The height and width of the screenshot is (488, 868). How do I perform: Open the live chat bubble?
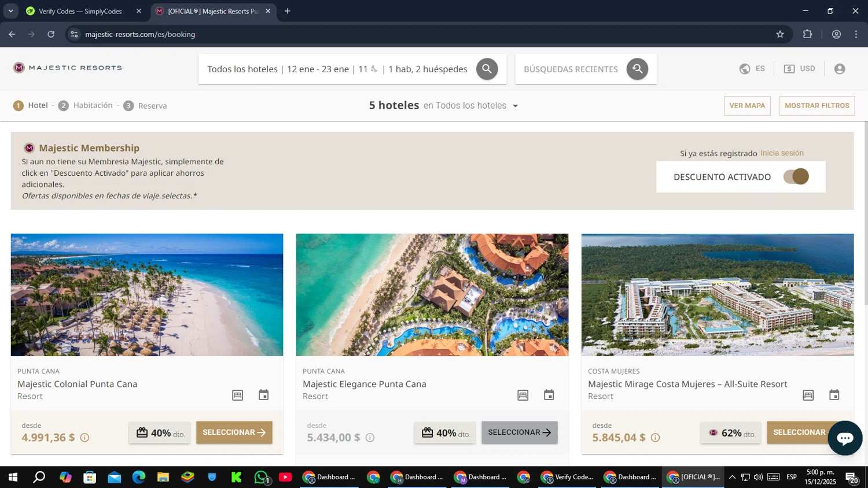click(x=845, y=438)
